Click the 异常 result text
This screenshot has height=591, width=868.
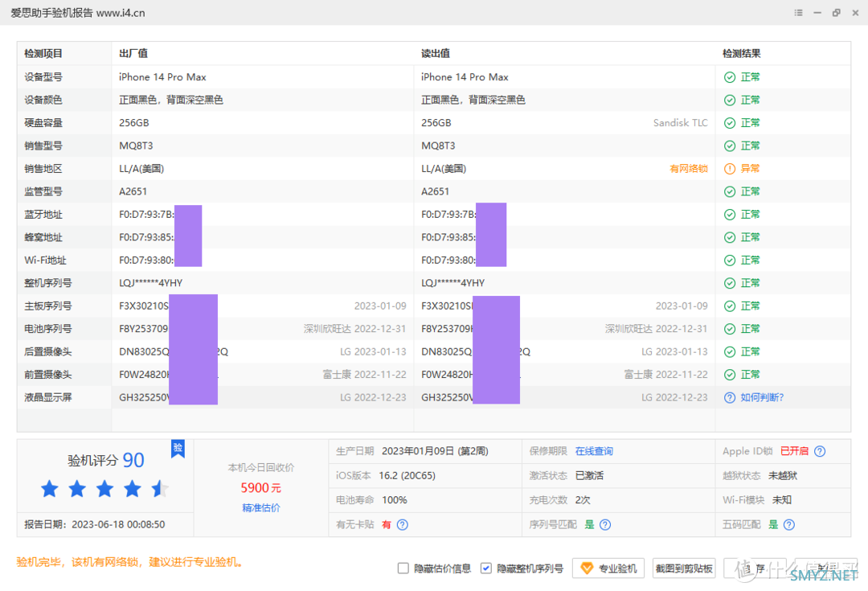coord(750,168)
